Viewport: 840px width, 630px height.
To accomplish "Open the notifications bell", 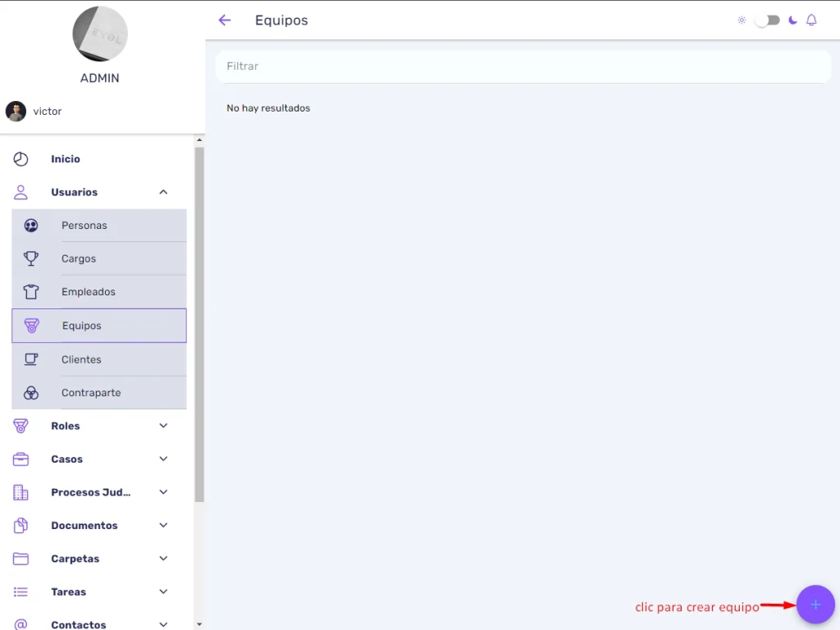I will [811, 21].
